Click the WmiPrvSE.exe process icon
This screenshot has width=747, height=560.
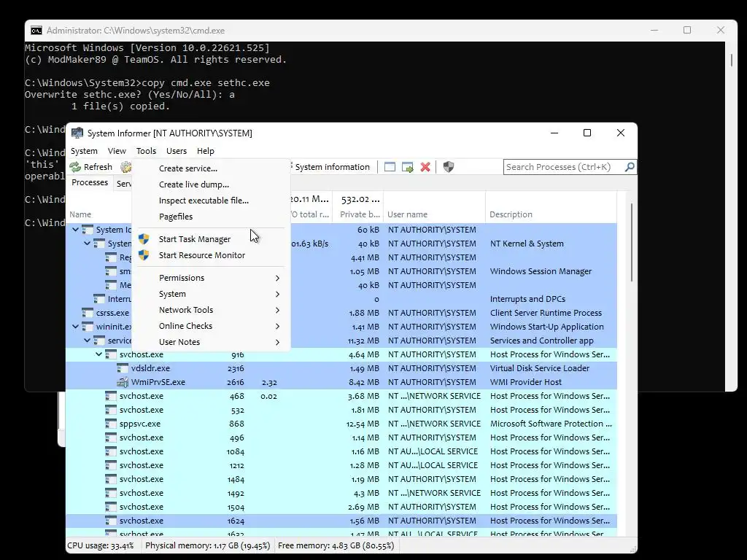(123, 382)
